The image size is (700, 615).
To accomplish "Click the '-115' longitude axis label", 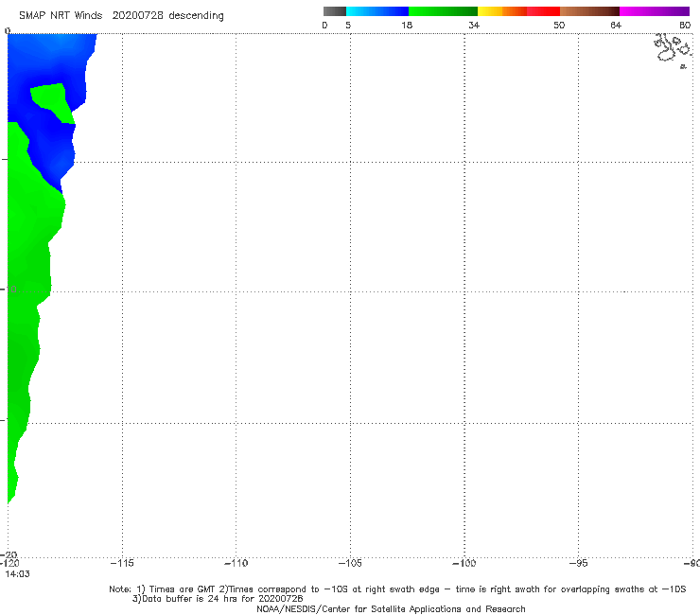I will [122, 563].
